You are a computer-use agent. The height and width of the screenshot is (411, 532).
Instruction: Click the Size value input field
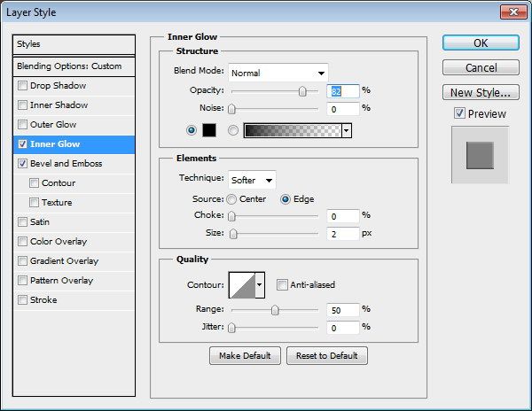click(342, 234)
